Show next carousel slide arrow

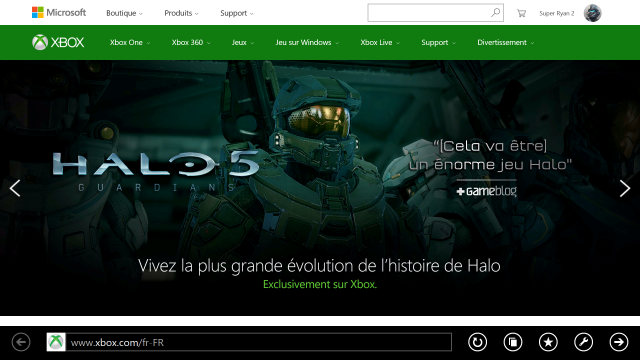click(x=625, y=188)
